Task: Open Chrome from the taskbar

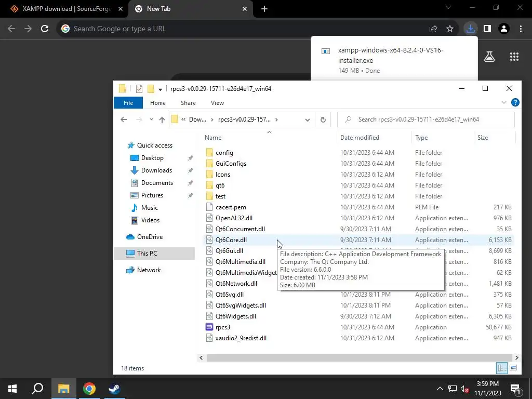Action: (89, 389)
